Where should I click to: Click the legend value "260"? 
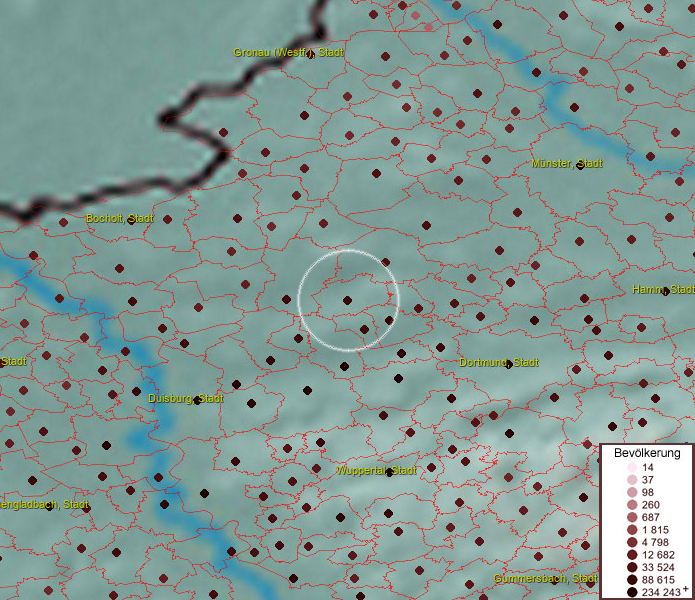651,505
